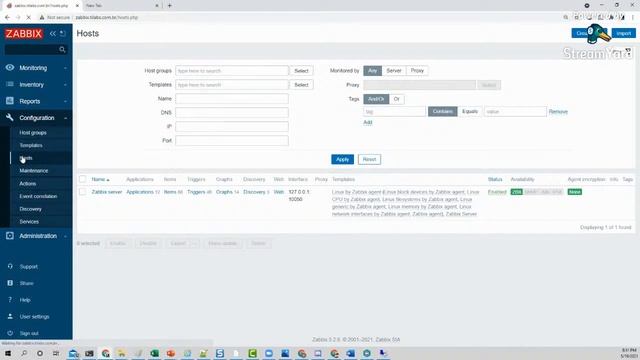Viewport: 640px width, 360px height.
Task: Open Event correlation under Configuration
Action: point(38,196)
